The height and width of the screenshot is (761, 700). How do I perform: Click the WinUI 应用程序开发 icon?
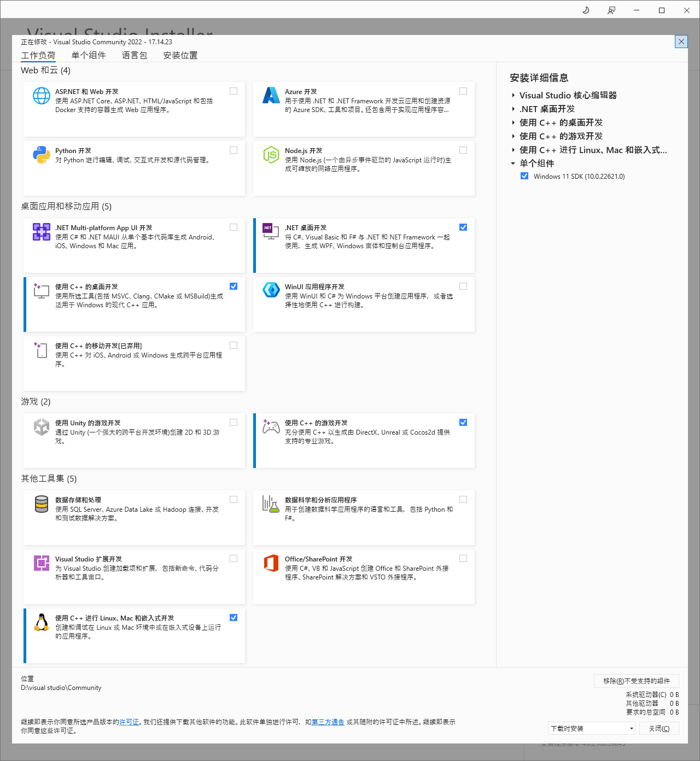coord(271,290)
